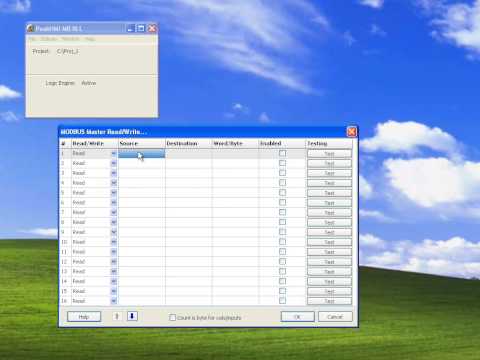Image resolution: width=480 pixels, height=360 pixels.
Task: Open the File menu in the small window
Action: point(32,39)
